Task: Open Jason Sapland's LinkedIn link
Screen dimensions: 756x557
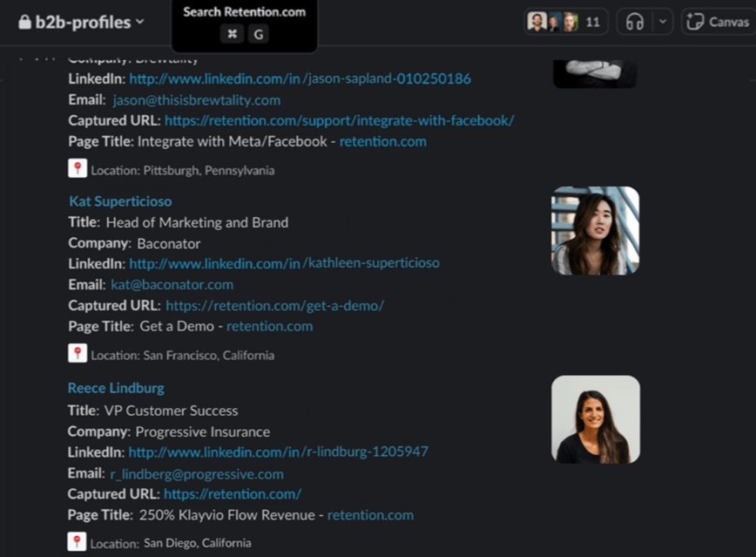Action: (300, 78)
